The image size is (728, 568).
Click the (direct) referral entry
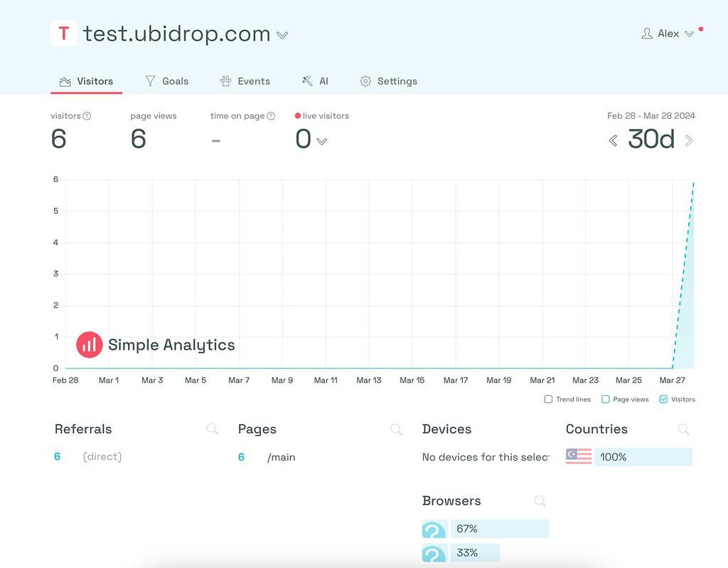(x=102, y=456)
